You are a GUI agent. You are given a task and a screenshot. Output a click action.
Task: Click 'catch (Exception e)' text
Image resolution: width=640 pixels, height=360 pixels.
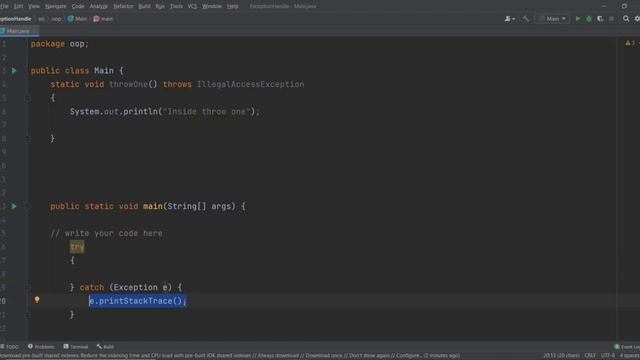tap(126, 287)
